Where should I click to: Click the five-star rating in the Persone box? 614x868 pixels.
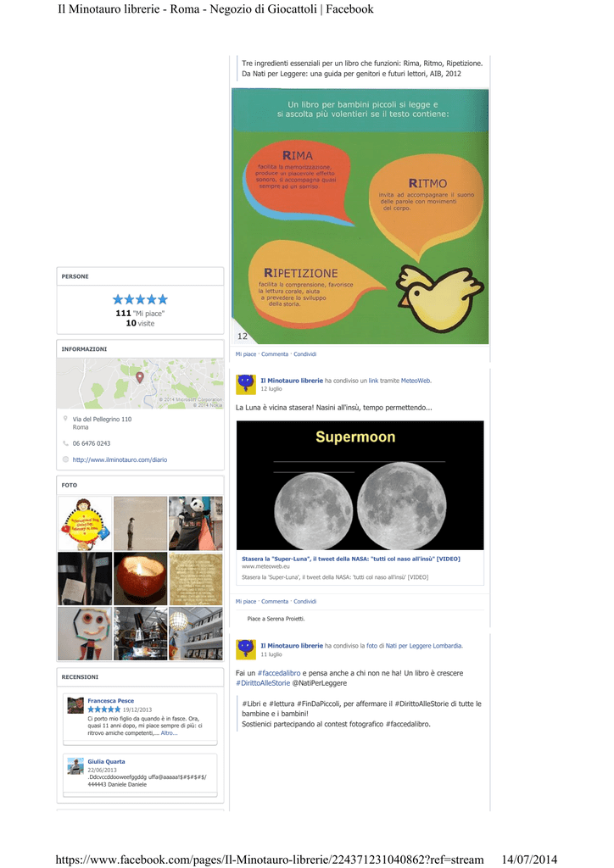(140, 299)
